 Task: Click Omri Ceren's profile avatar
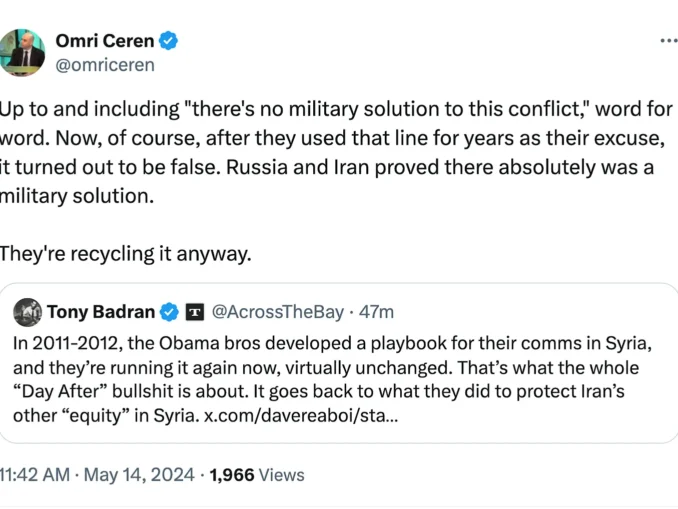(21, 53)
